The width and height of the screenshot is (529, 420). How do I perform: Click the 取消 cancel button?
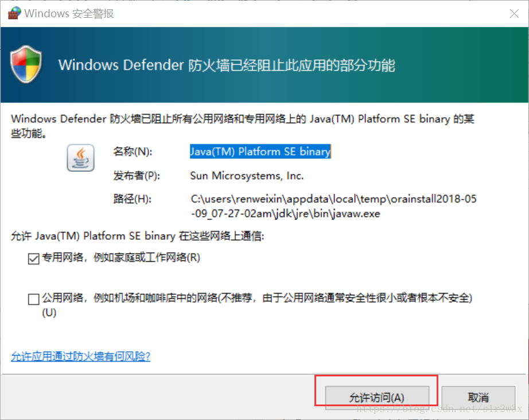click(478, 398)
